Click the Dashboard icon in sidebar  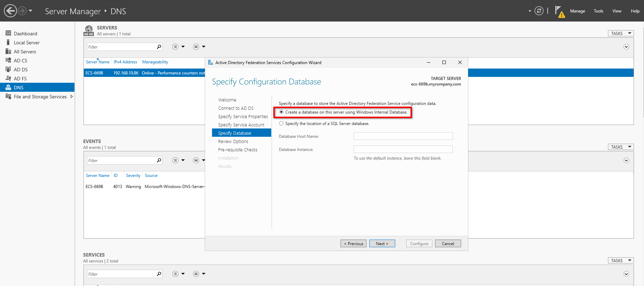(8, 33)
